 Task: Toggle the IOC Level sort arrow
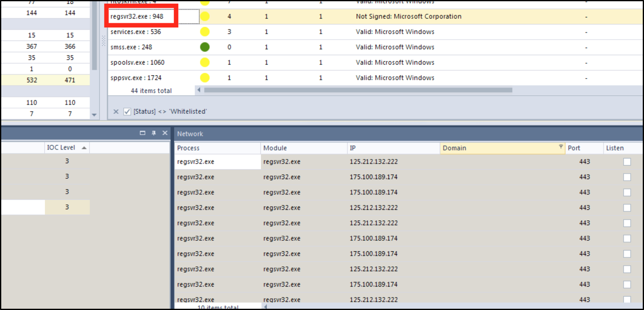(84, 148)
